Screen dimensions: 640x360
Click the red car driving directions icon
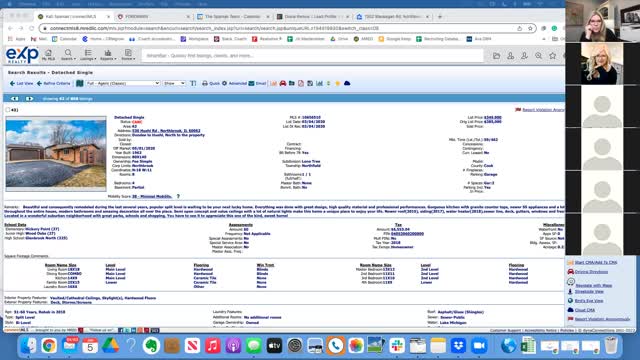coord(283,83)
